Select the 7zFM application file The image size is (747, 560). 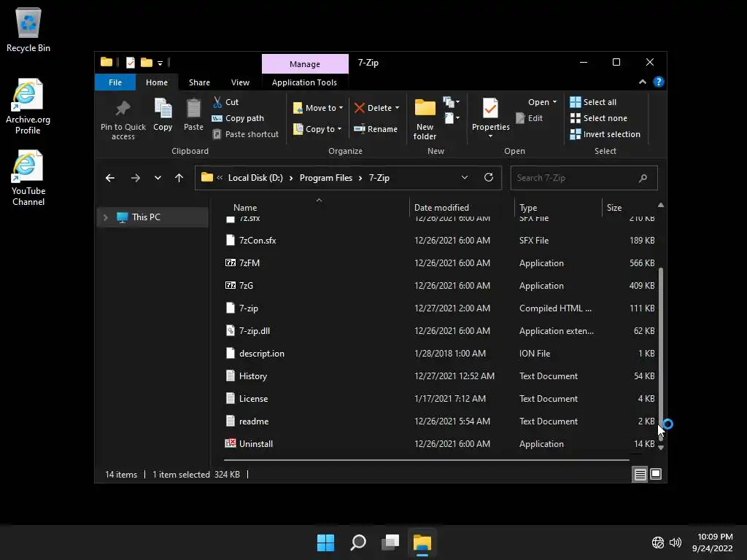click(x=441, y=262)
